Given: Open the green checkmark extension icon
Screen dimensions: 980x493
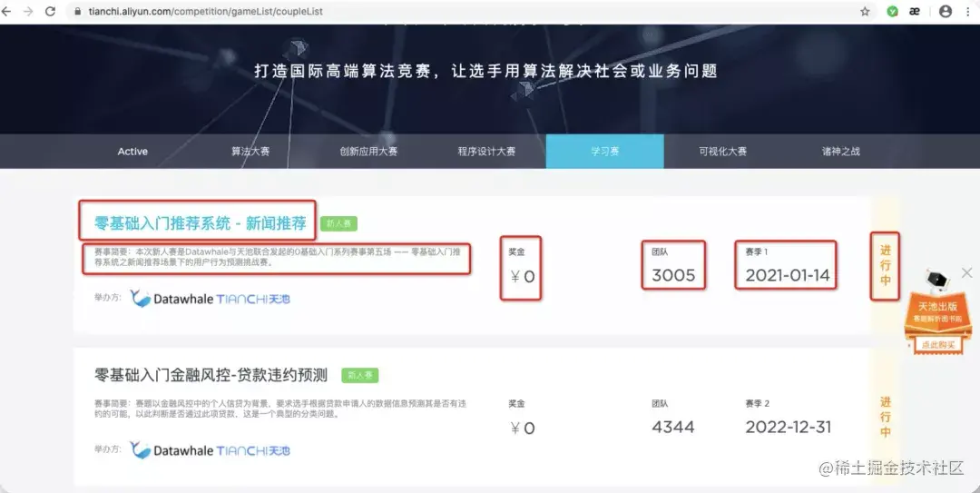Looking at the screenshot, I should (x=893, y=11).
